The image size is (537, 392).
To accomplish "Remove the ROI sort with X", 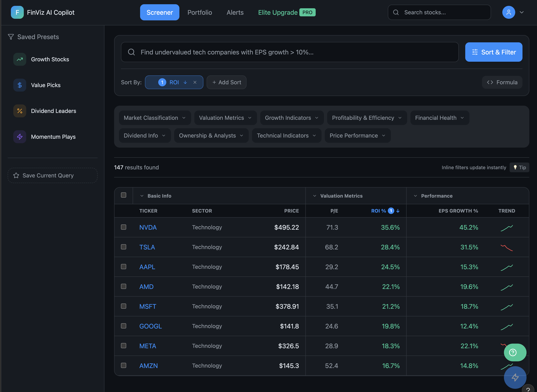I will point(195,82).
